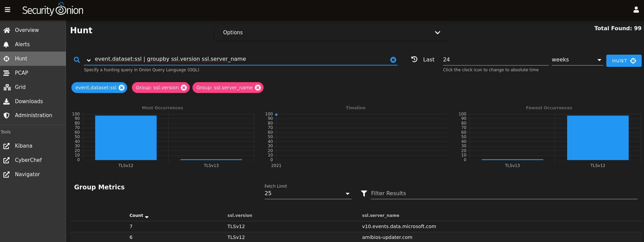Viewport: 644px width, 242px height.
Task: Click the Filter Results input field
Action: coord(504,193)
